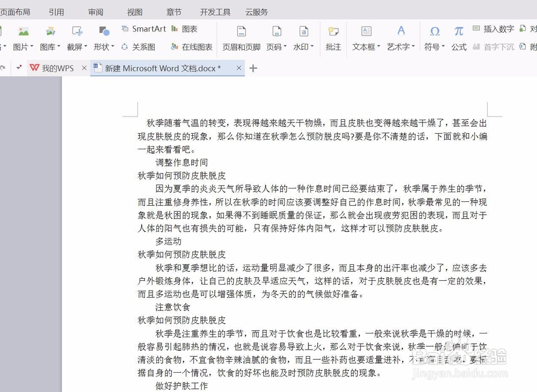Click the heading 做好护肤工作
Screen dimensions: 537x392
coord(182,386)
